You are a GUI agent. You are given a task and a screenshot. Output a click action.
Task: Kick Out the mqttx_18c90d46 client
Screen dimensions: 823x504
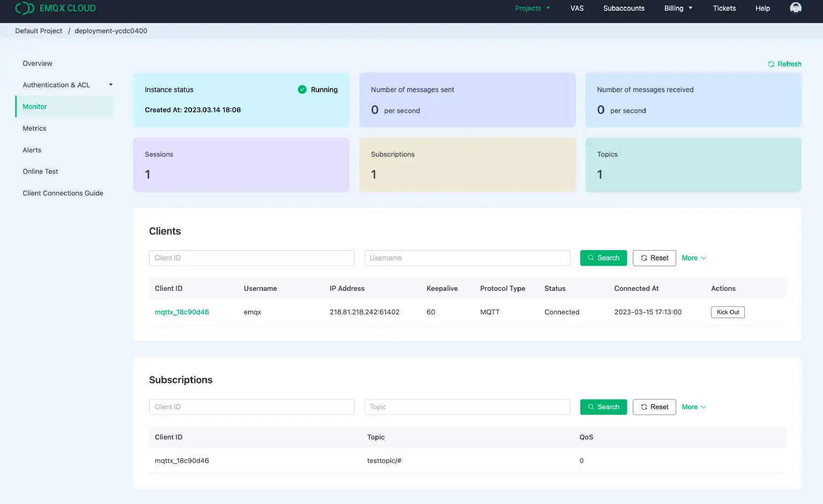point(728,312)
